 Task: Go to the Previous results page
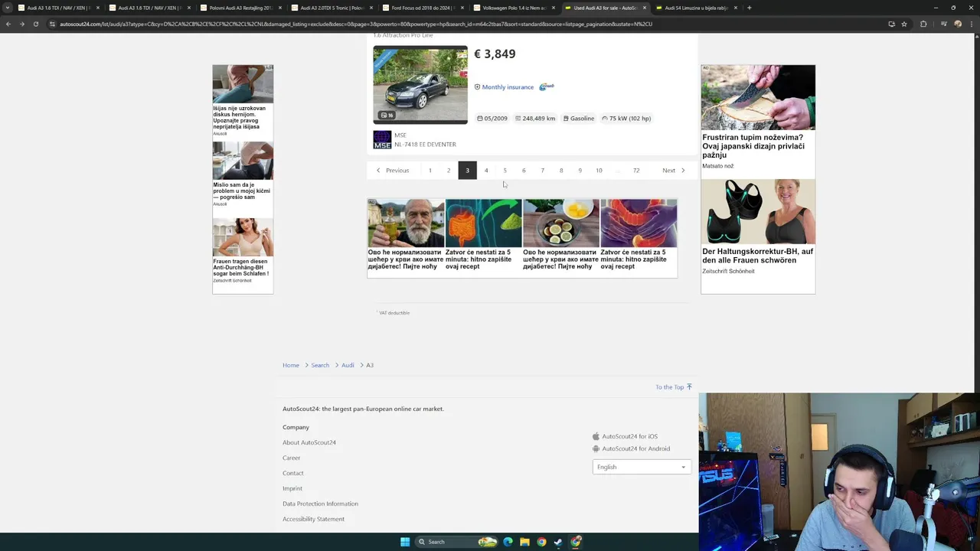click(x=392, y=171)
